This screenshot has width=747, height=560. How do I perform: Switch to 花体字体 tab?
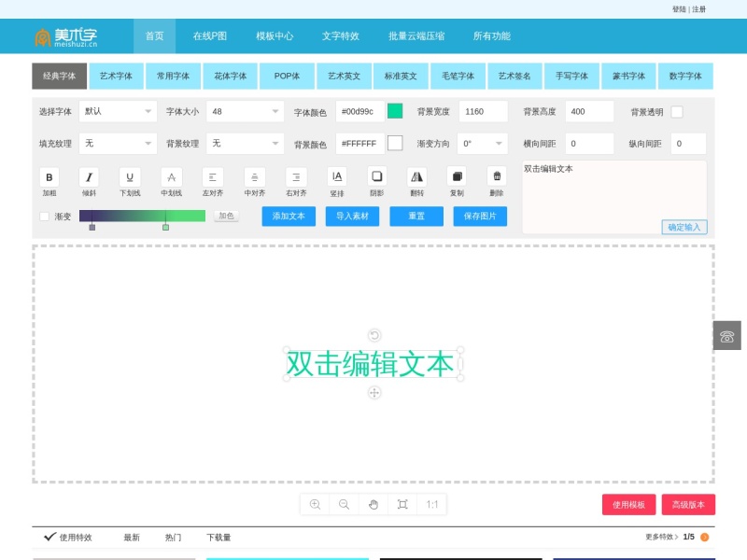click(x=230, y=77)
